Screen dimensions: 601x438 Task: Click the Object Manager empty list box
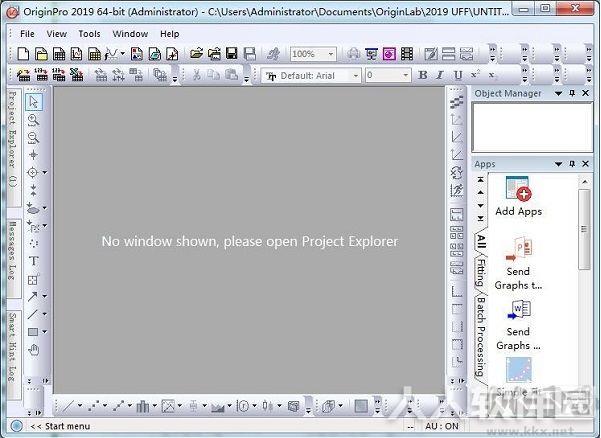click(532, 127)
